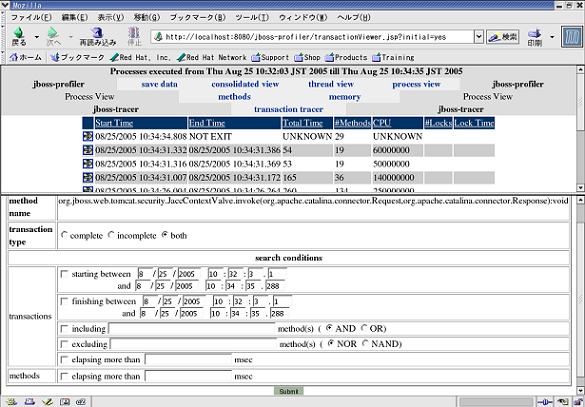Open the Back button history dropdown arrow

37,37
